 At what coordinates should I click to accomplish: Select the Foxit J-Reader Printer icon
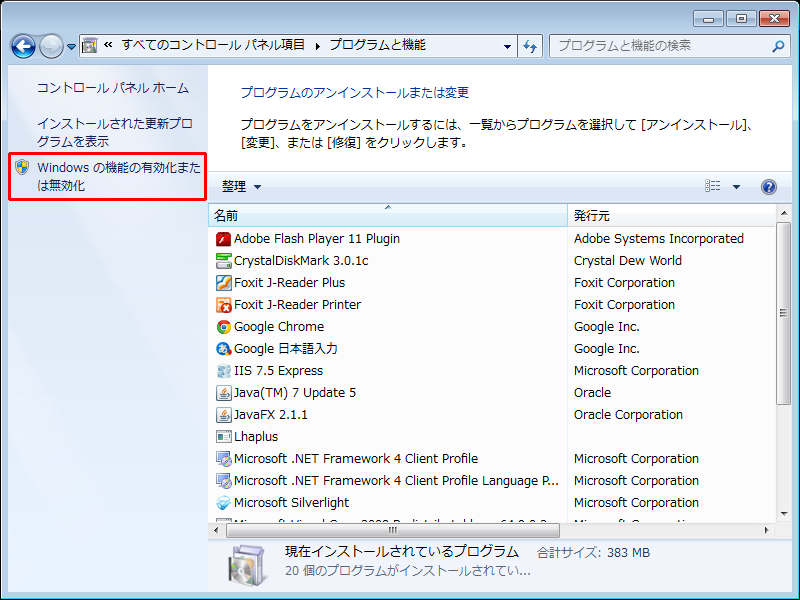(x=223, y=305)
